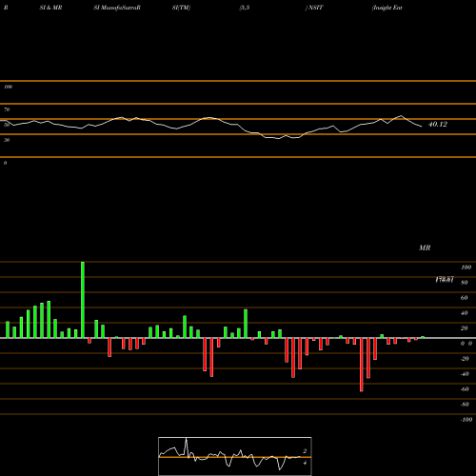The image size is (476, 476).
Task: Click the SI(TM) header text
Action: coord(181,8)
